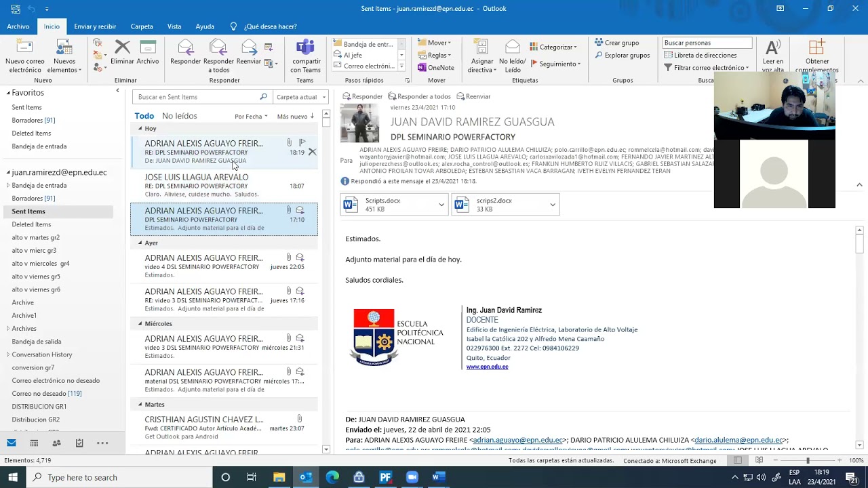Switch the message list filter to Todo
Screen dimensions: 868x488
pos(144,116)
